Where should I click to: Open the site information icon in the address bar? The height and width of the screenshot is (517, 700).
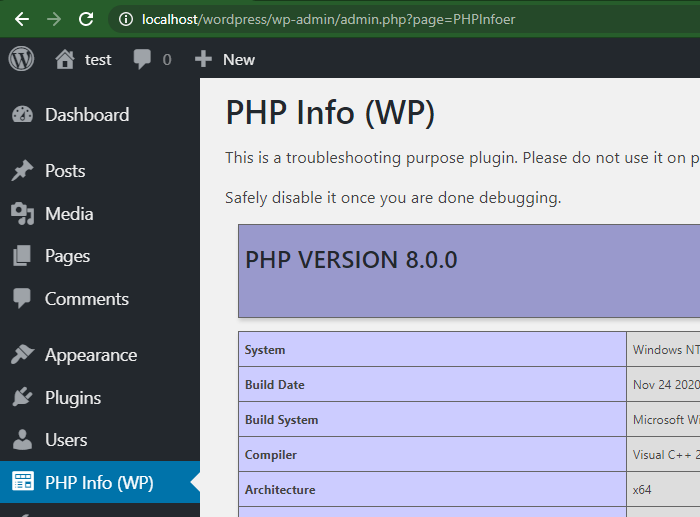[126, 19]
